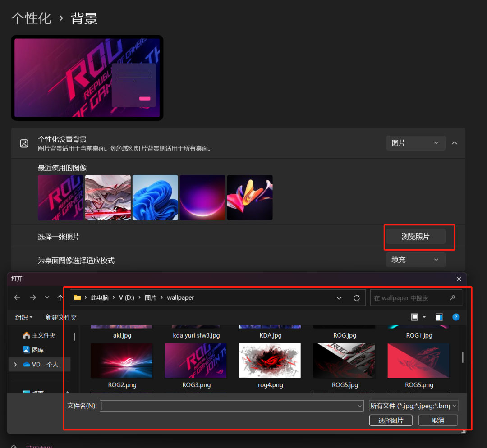Select V (D:) in the address path
The height and width of the screenshot is (448, 487).
[127, 297]
